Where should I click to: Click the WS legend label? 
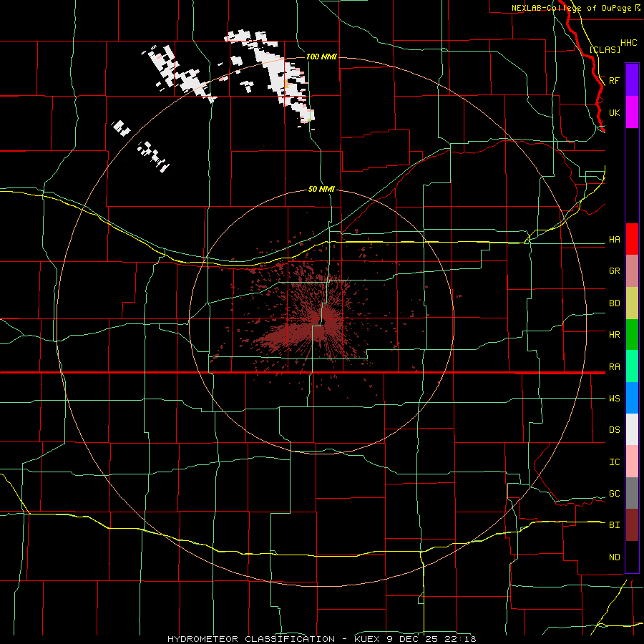(614, 399)
